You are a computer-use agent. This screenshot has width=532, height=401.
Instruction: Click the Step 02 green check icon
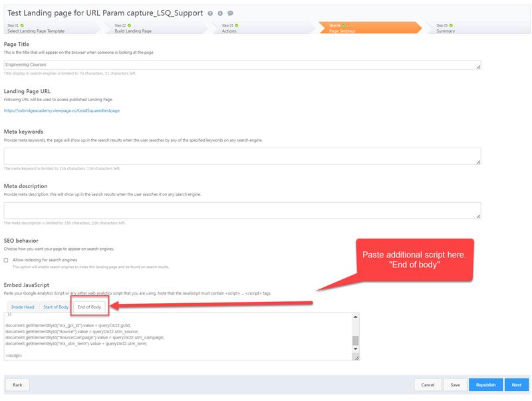pyautogui.click(x=129, y=25)
